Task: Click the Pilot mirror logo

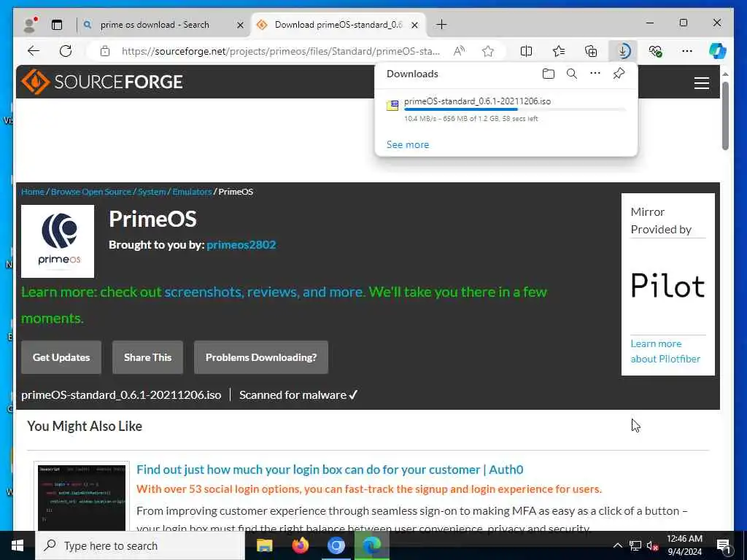Action: click(668, 286)
